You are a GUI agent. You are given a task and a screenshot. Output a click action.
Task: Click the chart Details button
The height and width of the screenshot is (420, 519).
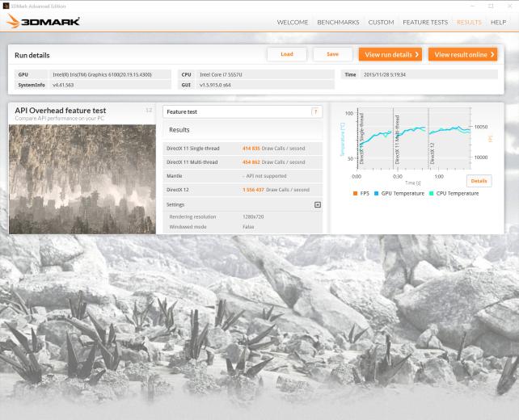click(x=479, y=181)
